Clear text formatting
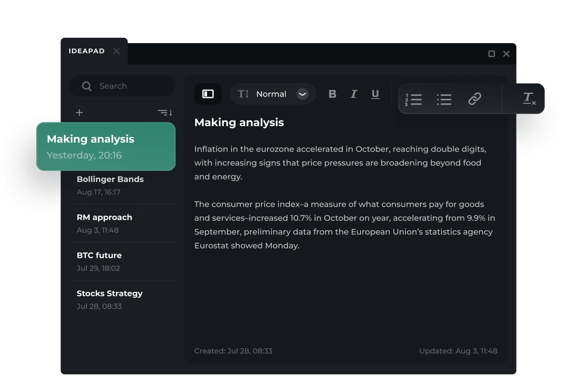This screenshot has width=581, height=392. 529,99
